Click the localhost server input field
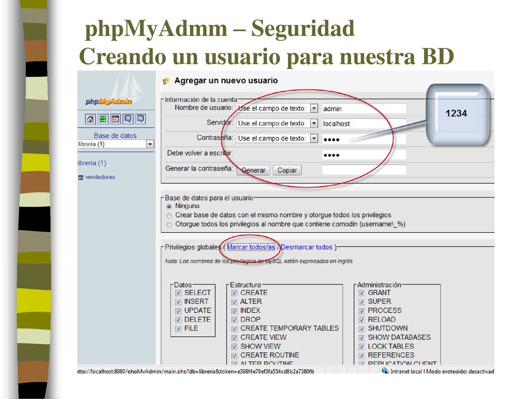532x399 pixels. pyautogui.click(x=364, y=124)
